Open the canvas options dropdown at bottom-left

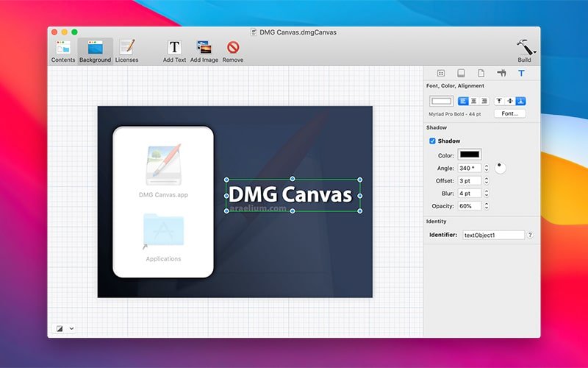pos(65,328)
